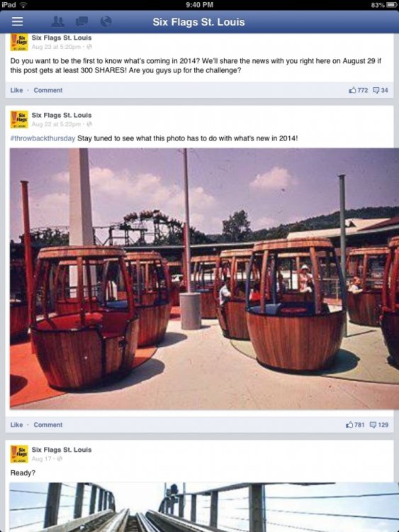Comment on the 2014 shares challenge post
399x532 pixels.
pyautogui.click(x=47, y=90)
